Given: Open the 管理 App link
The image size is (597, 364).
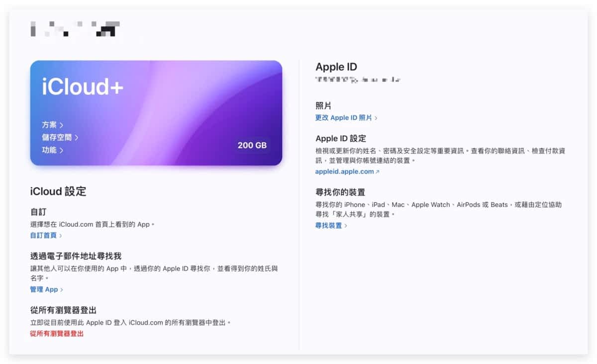Looking at the screenshot, I should (x=44, y=289).
